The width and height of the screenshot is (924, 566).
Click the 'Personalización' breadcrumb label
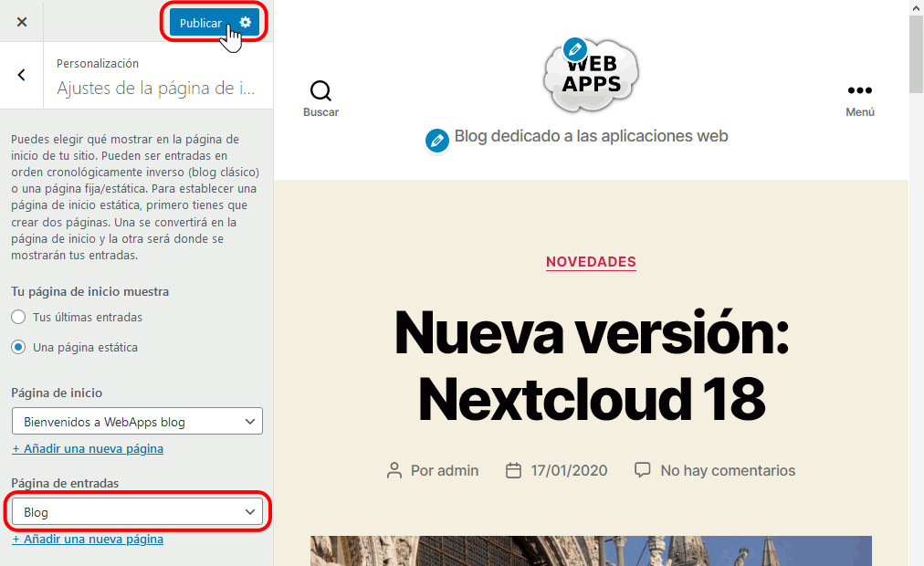coord(98,64)
